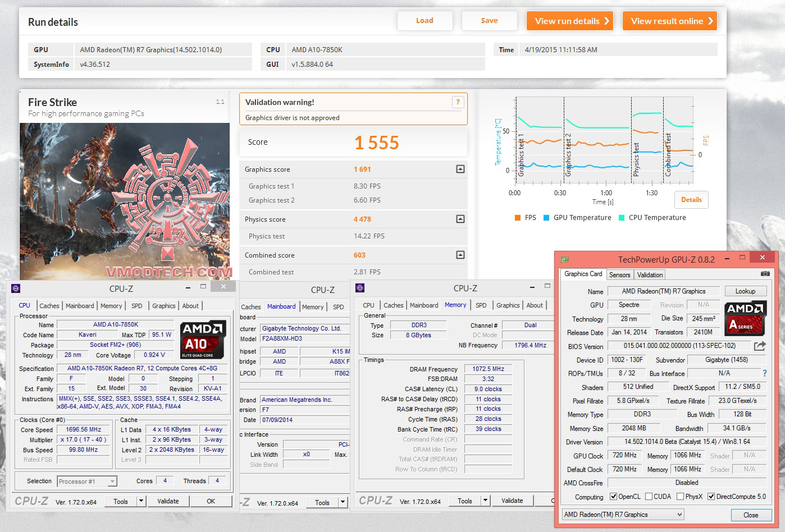Click the orange FPS legend swatch
Viewport: 785px width, 532px height.
(518, 218)
